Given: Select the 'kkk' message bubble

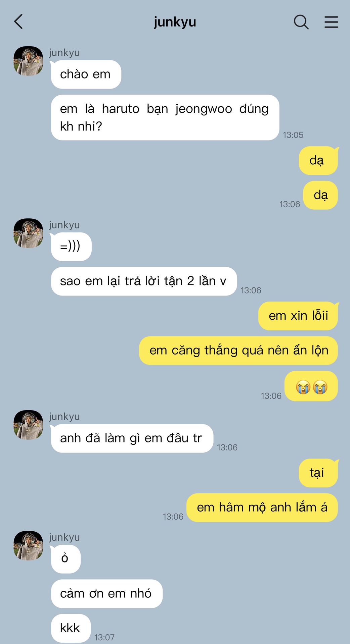Looking at the screenshot, I should pyautogui.click(x=71, y=628).
